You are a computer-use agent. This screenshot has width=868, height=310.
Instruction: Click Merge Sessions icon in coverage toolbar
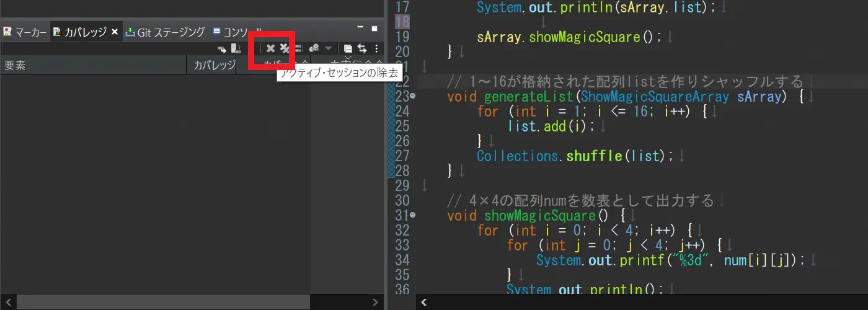[299, 48]
